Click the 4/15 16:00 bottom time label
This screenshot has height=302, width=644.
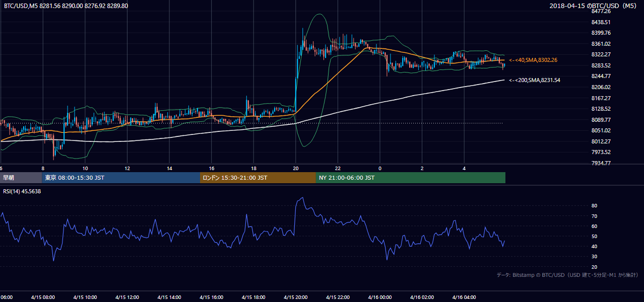point(211,297)
